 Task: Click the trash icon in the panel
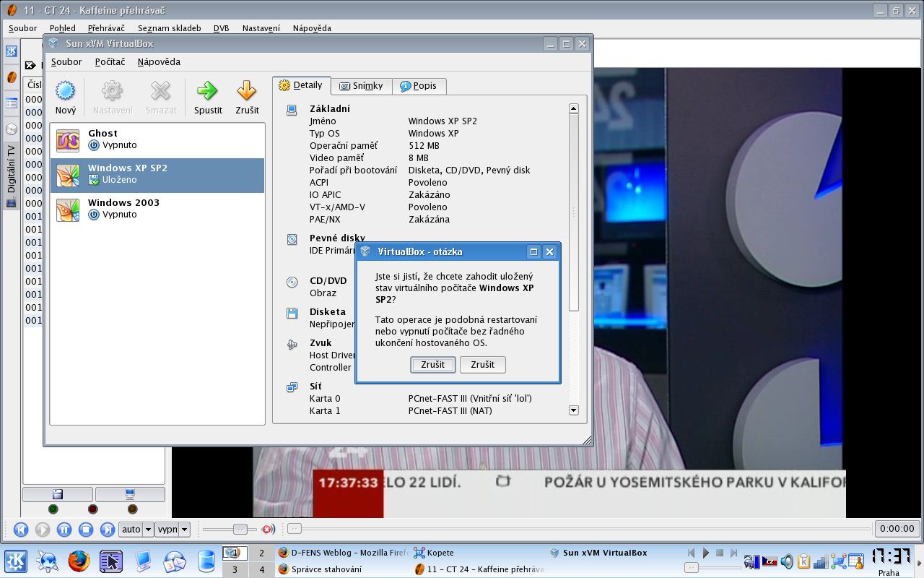click(206, 561)
